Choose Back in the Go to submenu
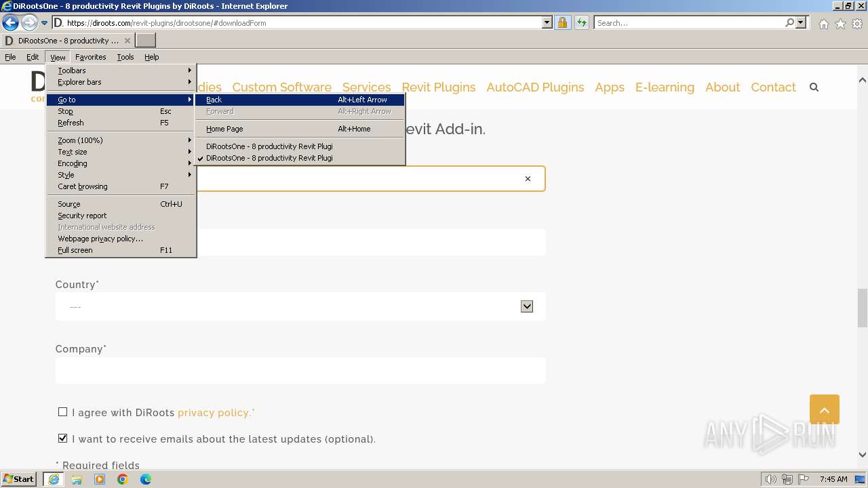 click(300, 100)
